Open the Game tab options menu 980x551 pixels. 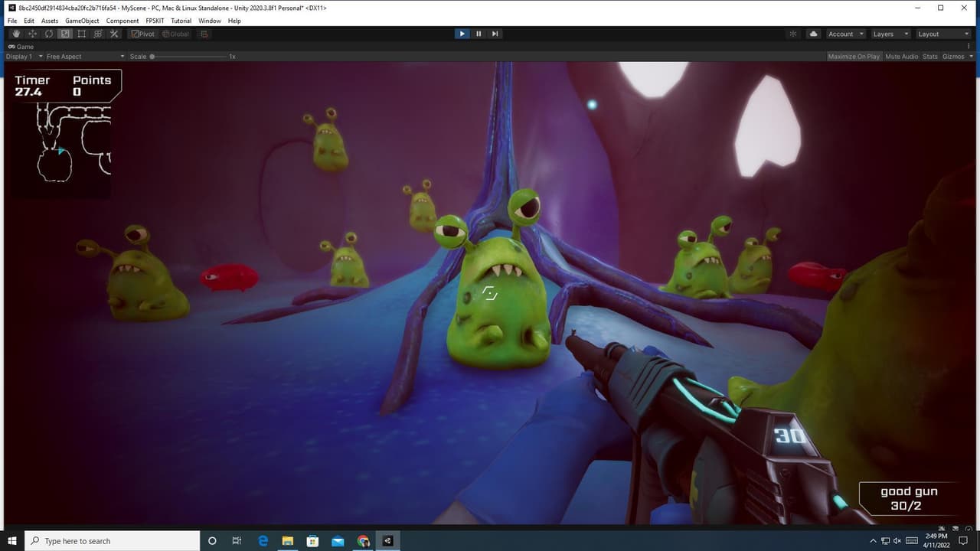969,46
